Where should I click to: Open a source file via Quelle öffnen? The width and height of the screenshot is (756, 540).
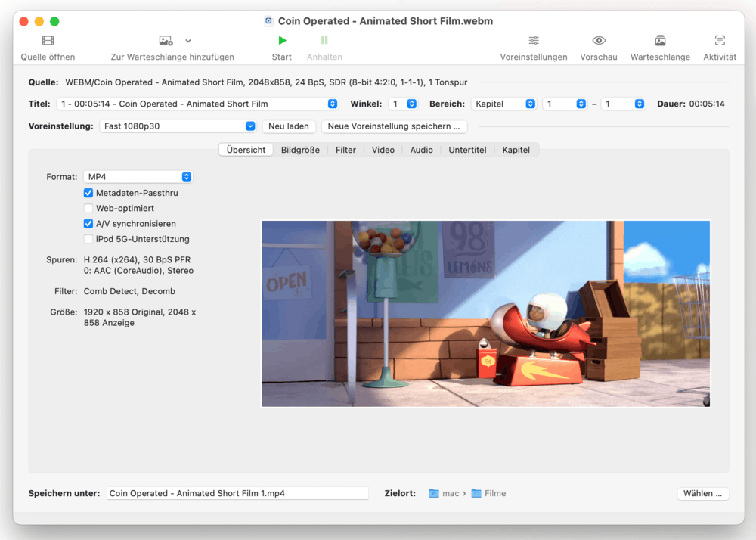[x=47, y=48]
